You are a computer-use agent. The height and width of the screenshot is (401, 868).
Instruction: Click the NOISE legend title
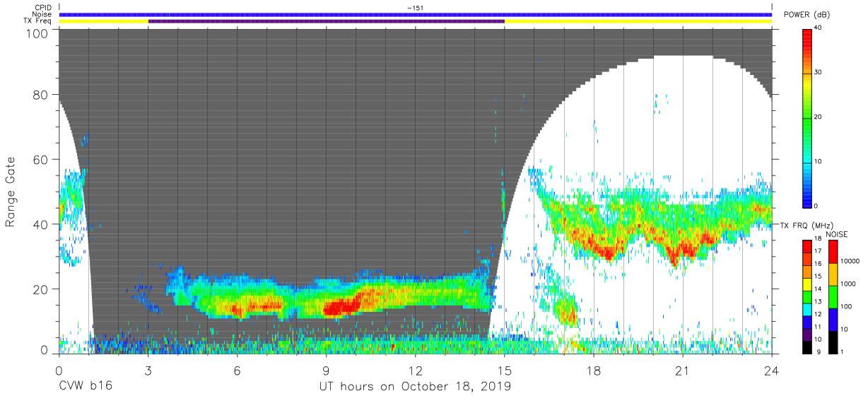tap(836, 234)
